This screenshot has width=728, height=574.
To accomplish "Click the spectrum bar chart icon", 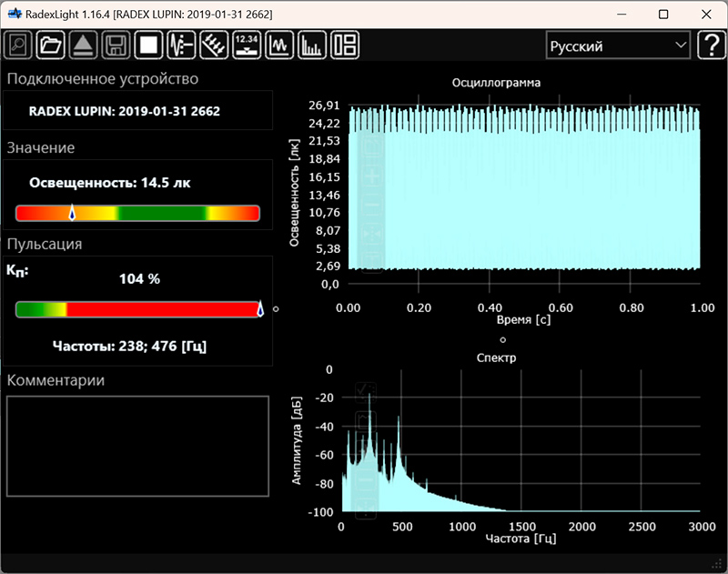I will tap(312, 45).
